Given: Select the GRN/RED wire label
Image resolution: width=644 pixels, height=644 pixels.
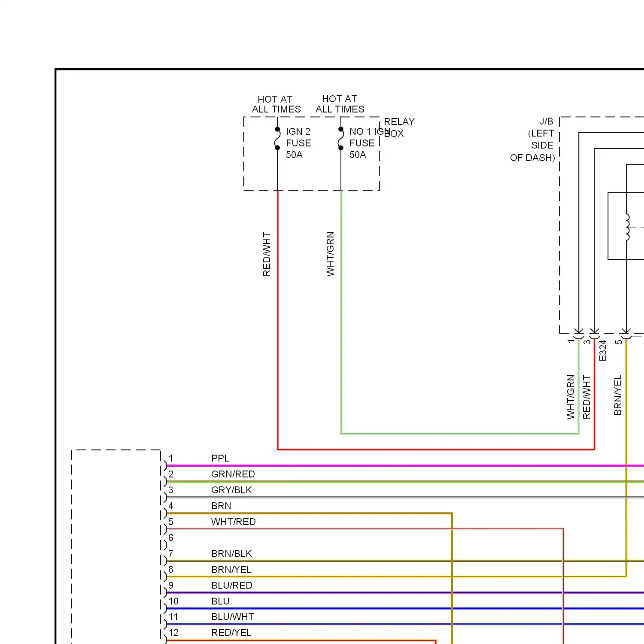Looking at the screenshot, I should point(233,474).
